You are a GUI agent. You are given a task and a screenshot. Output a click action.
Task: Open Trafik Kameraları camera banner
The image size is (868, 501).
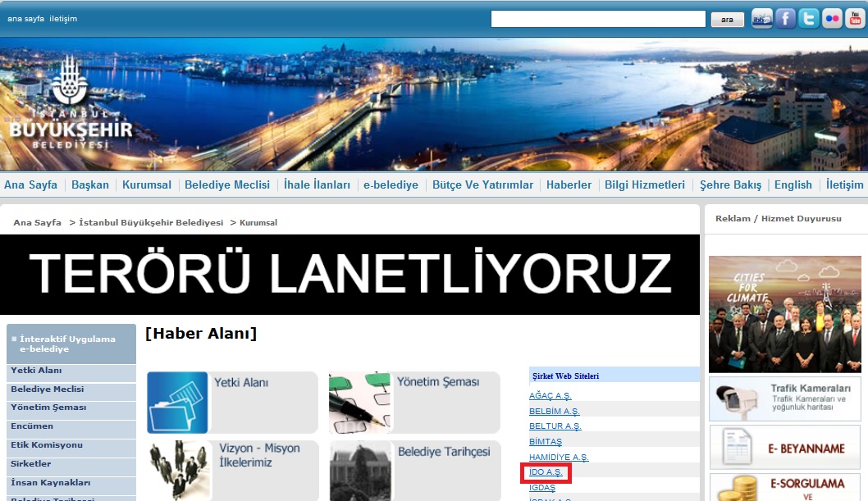[x=774, y=399]
